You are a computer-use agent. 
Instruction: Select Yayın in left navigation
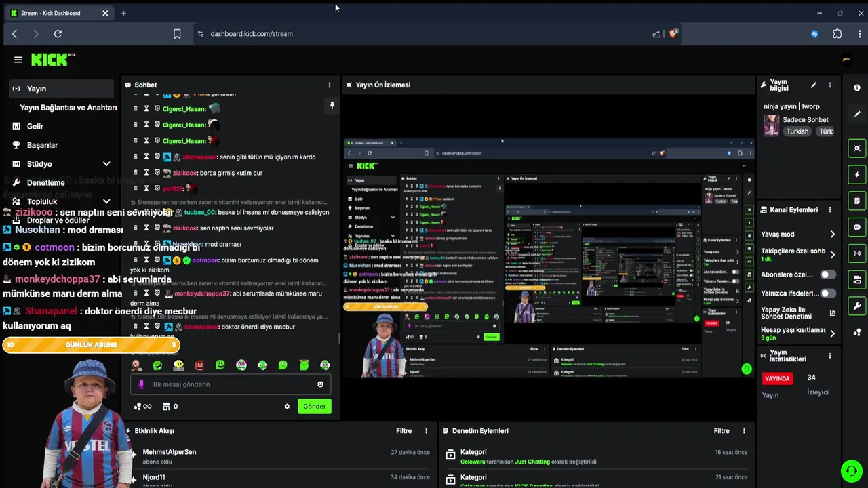[x=62, y=89]
